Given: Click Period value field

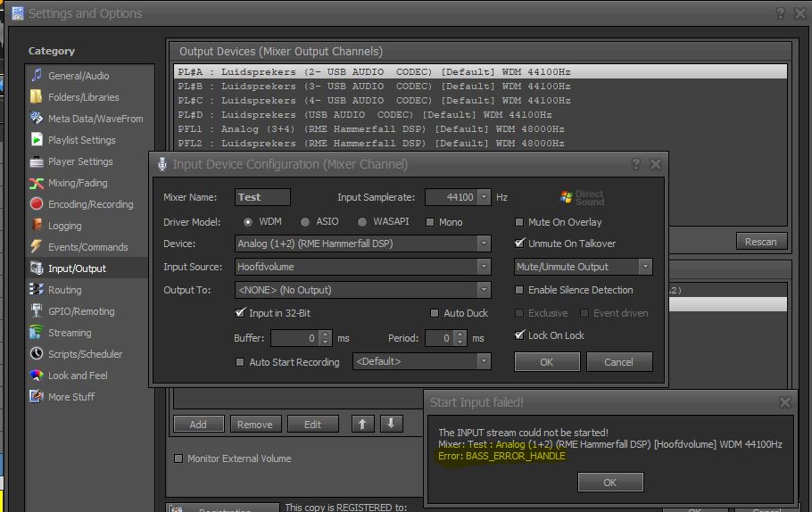Looking at the screenshot, I should pyautogui.click(x=440, y=338).
